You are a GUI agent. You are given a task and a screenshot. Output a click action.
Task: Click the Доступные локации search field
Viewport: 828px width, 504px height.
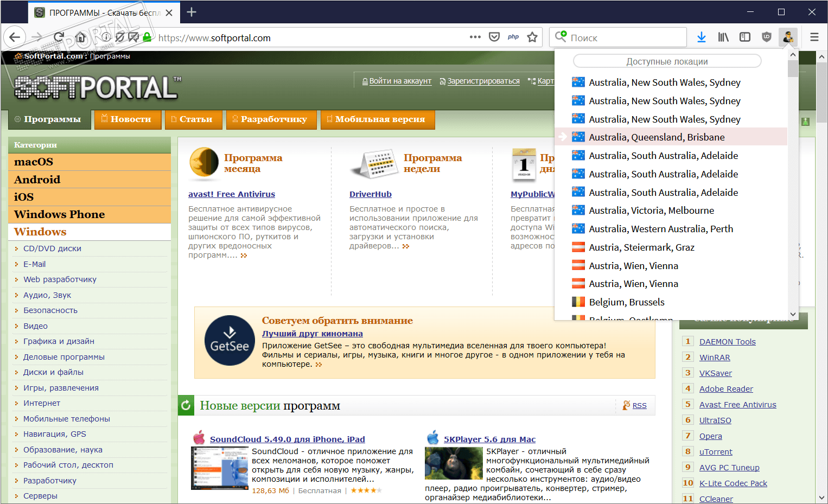coord(667,61)
